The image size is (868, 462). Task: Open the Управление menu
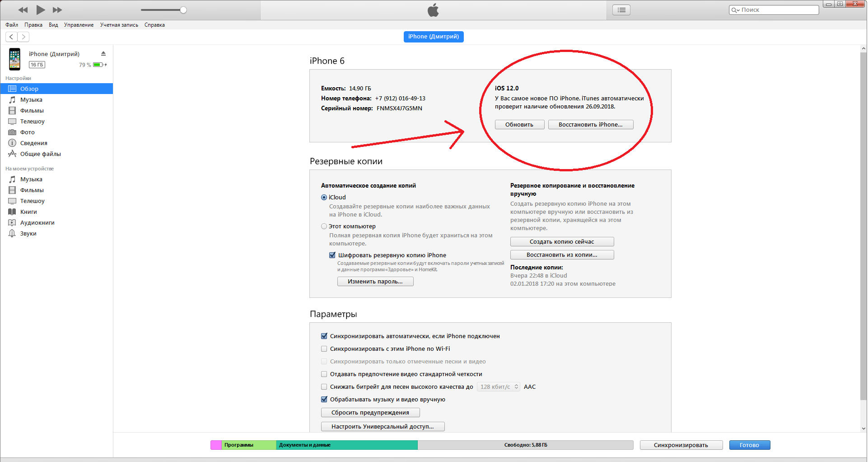pos(79,25)
